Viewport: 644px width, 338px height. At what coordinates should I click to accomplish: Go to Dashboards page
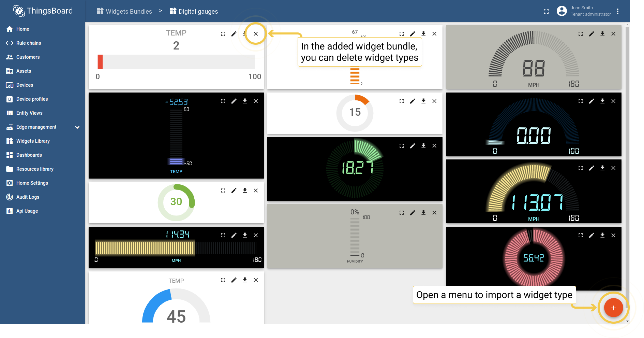(29, 155)
